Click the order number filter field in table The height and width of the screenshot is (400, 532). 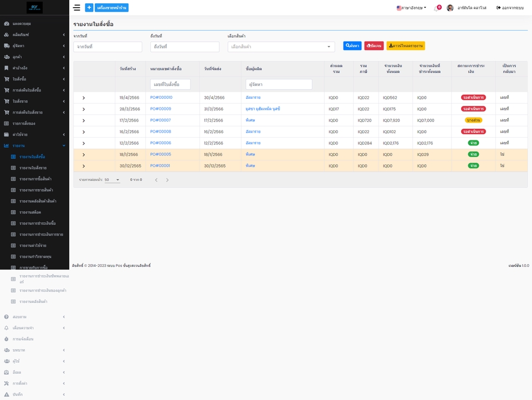170,84
